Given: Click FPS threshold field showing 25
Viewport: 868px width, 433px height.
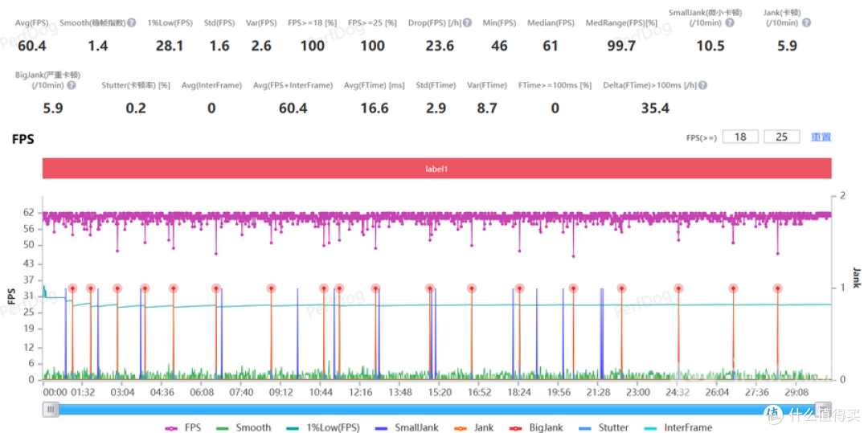Looking at the screenshot, I should click(781, 137).
